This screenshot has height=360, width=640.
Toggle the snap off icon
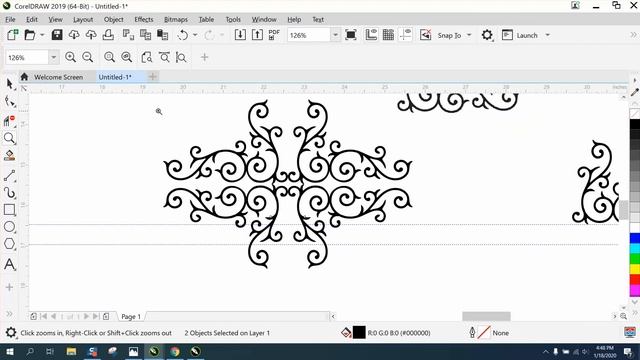425,35
